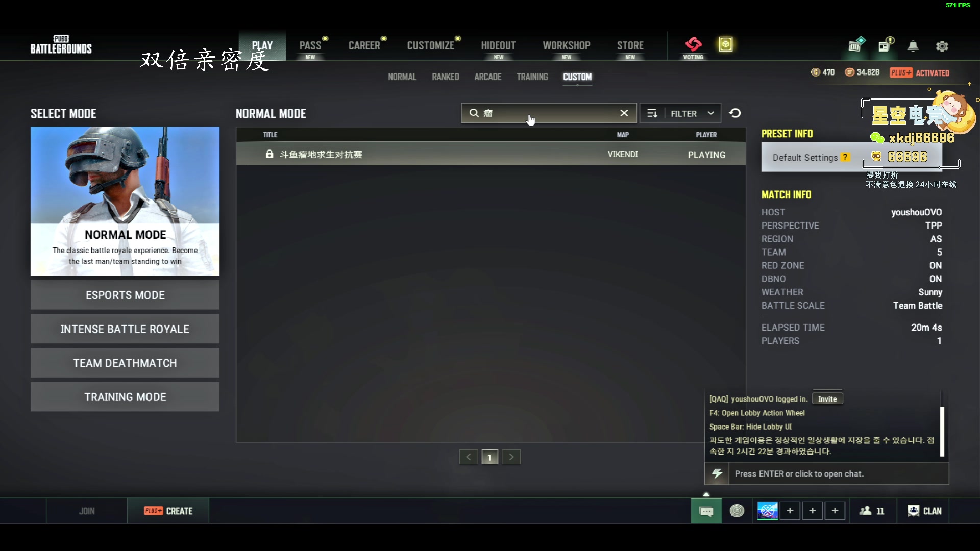Screen dimensions: 980x551
Task: Open the store basket icon in the top right
Action: pyautogui.click(x=856, y=45)
